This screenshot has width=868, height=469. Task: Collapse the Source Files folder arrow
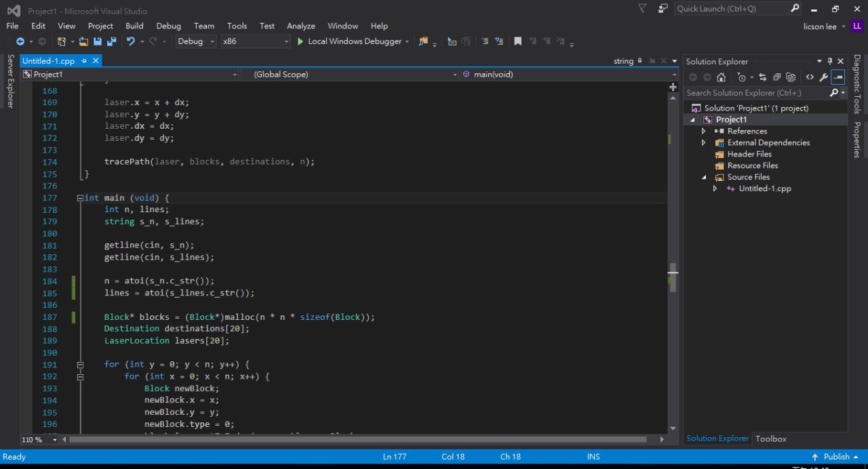click(x=704, y=178)
